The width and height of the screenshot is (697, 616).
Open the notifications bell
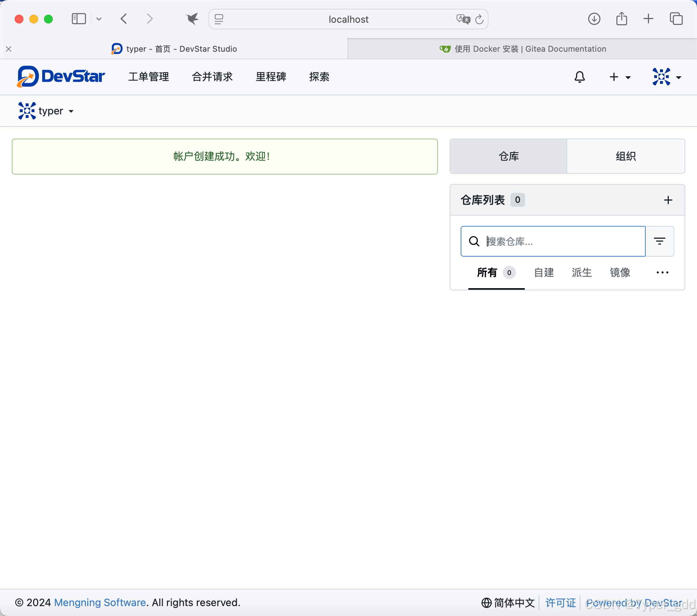(x=579, y=77)
